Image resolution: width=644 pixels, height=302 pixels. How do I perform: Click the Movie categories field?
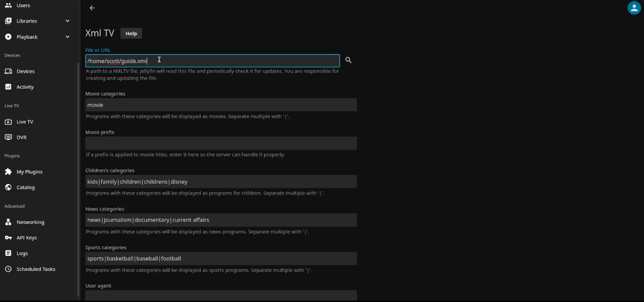click(x=221, y=105)
